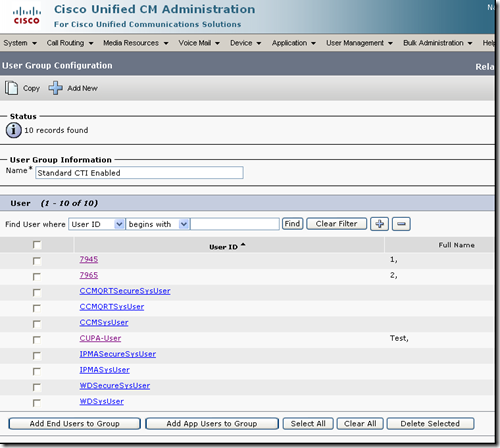Screen dimensions: 500x448
Task: Open the WDSecureSysUser link
Action: point(115,386)
